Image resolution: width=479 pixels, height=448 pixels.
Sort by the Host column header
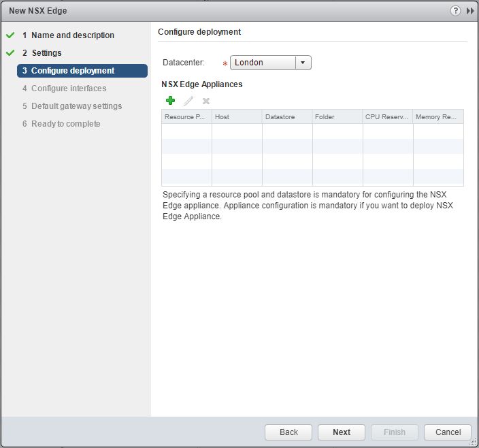tap(236, 117)
